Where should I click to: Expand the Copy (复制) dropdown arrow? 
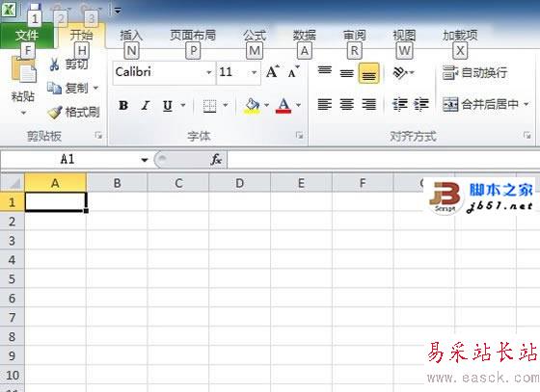[95, 88]
